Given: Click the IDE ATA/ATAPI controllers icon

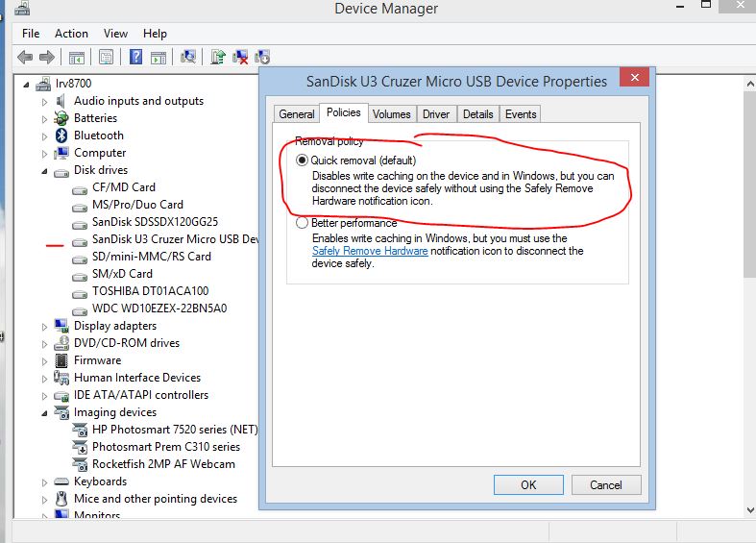Looking at the screenshot, I should click(x=61, y=396).
